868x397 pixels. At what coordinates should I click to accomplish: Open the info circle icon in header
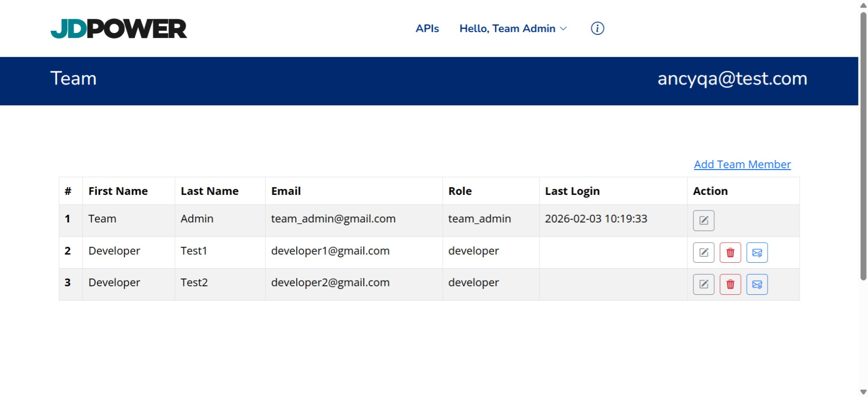click(597, 28)
